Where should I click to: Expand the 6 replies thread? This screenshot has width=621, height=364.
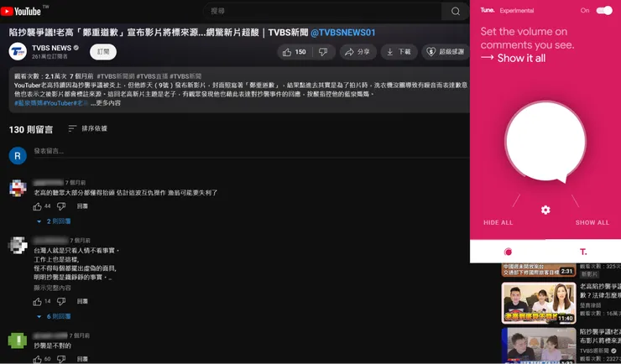pyautogui.click(x=54, y=316)
